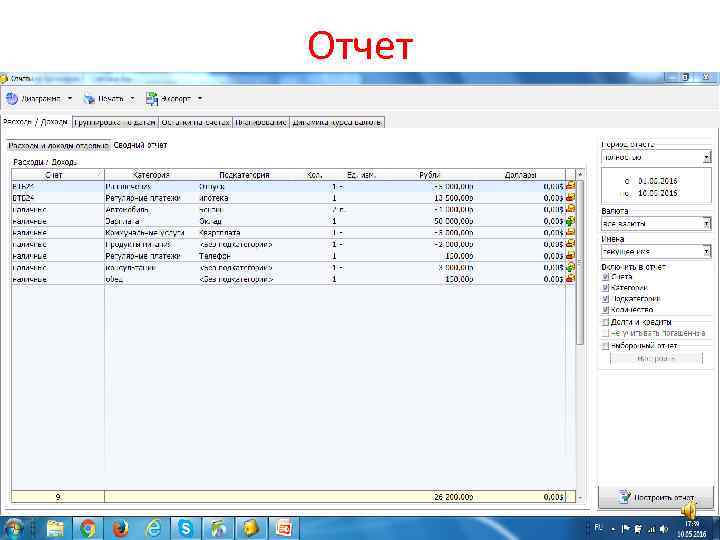Click the Печать printer toolbar icon

[89, 98]
